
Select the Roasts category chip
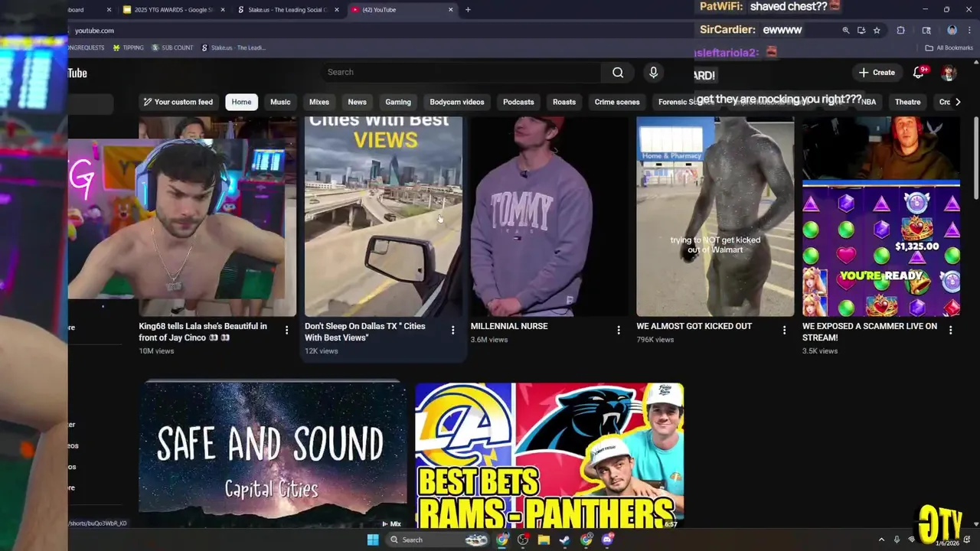564,102
